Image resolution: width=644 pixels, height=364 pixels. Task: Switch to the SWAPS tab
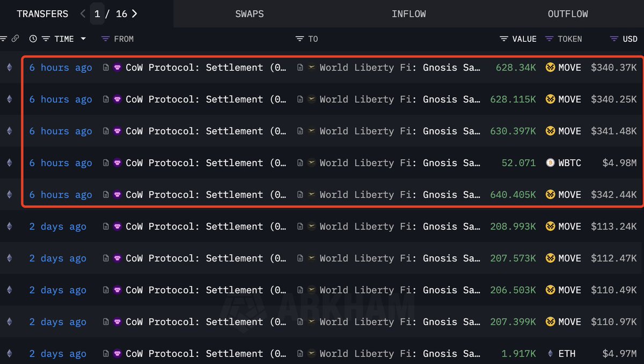click(x=250, y=14)
